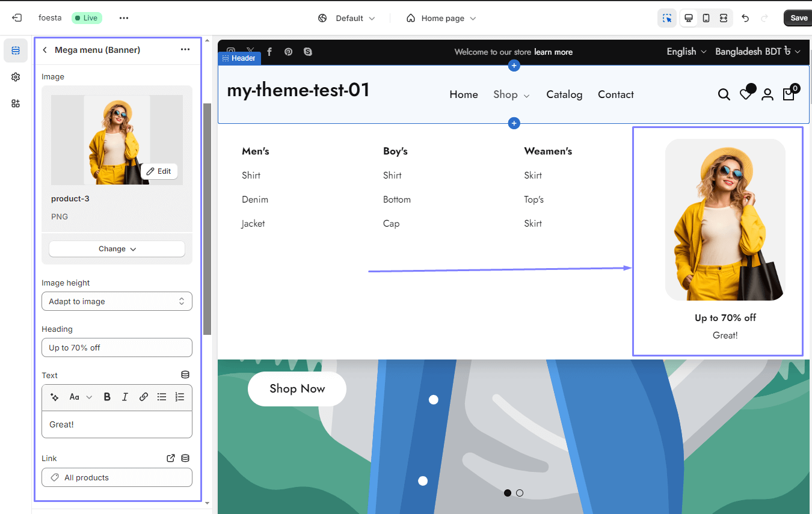Click the Heading input field
Viewport: 812px width, 514px height.
[117, 347]
